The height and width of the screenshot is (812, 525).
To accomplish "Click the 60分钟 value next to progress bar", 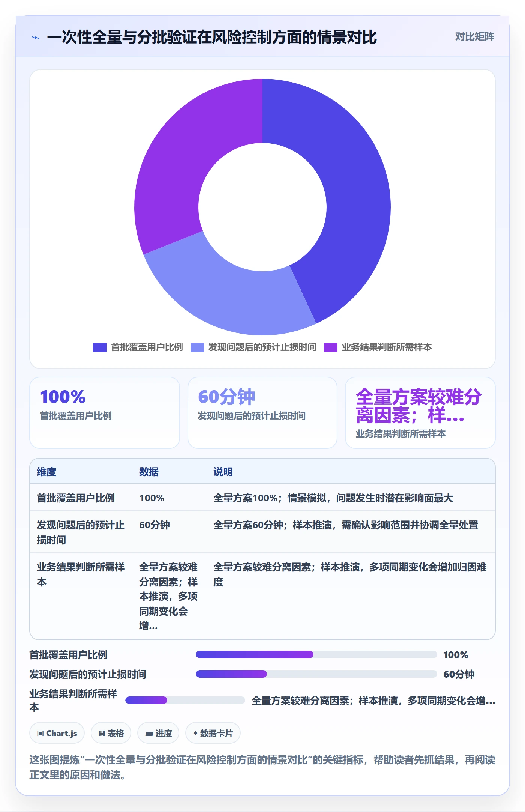I will click(x=459, y=674).
